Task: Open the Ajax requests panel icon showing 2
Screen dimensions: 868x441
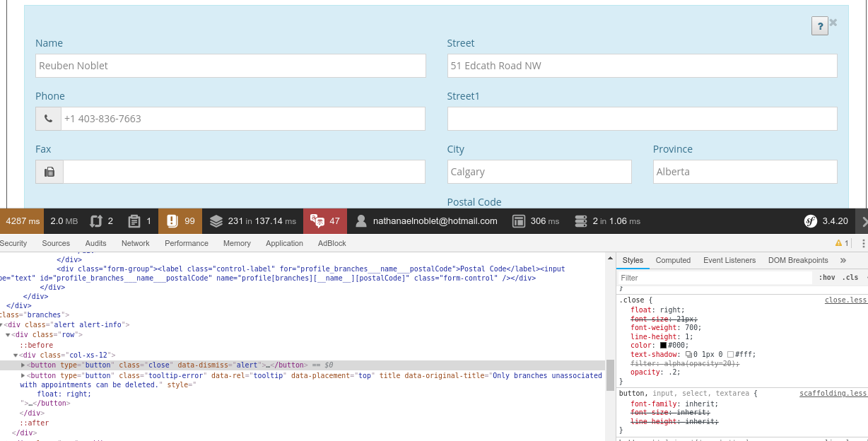Action: coord(102,221)
